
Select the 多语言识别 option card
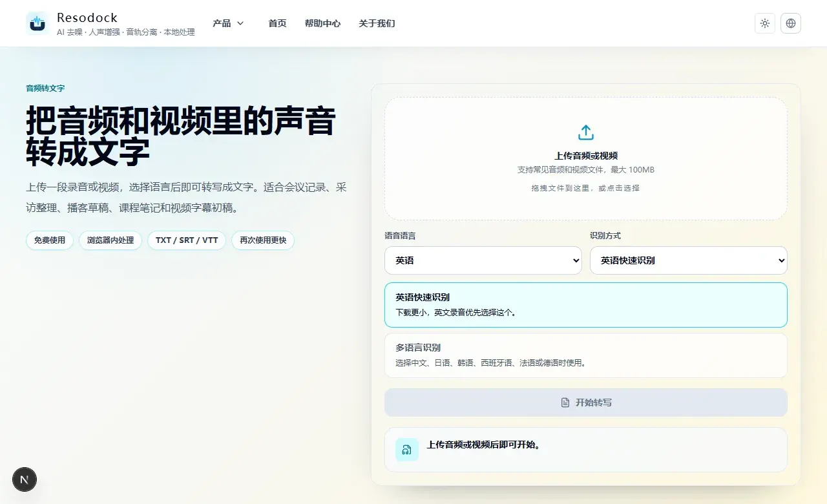click(586, 355)
